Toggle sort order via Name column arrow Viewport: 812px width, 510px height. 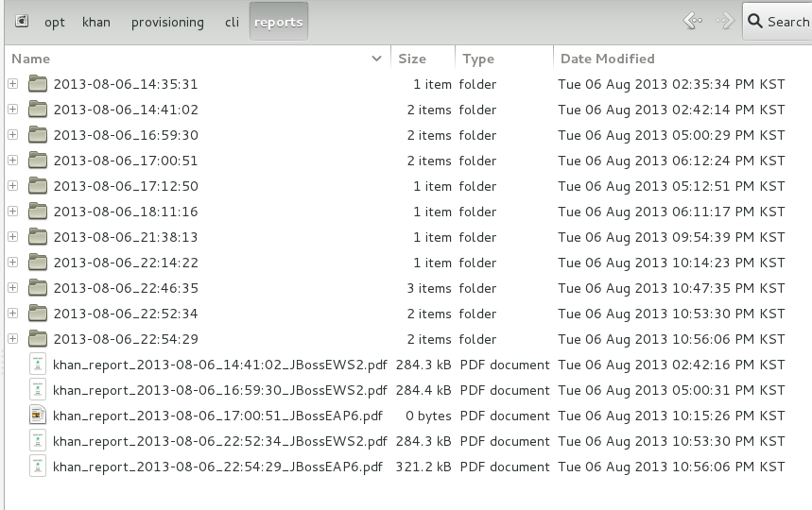pyautogui.click(x=376, y=59)
